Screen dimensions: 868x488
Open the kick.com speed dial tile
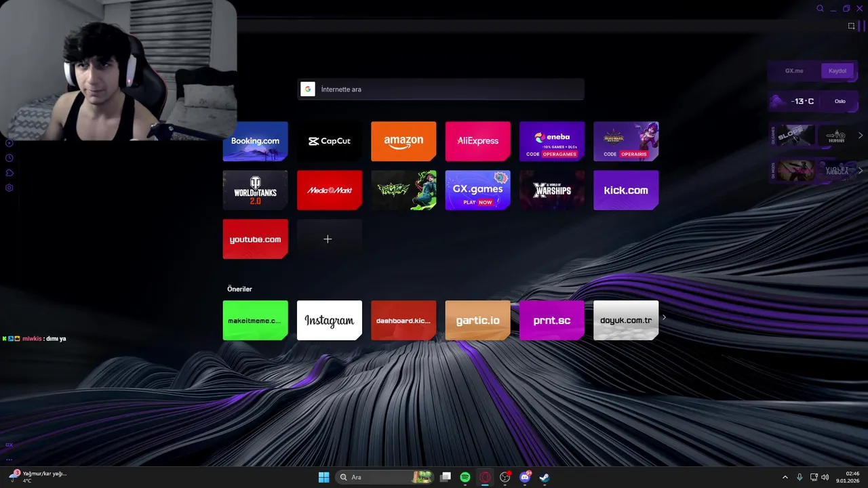click(x=626, y=190)
